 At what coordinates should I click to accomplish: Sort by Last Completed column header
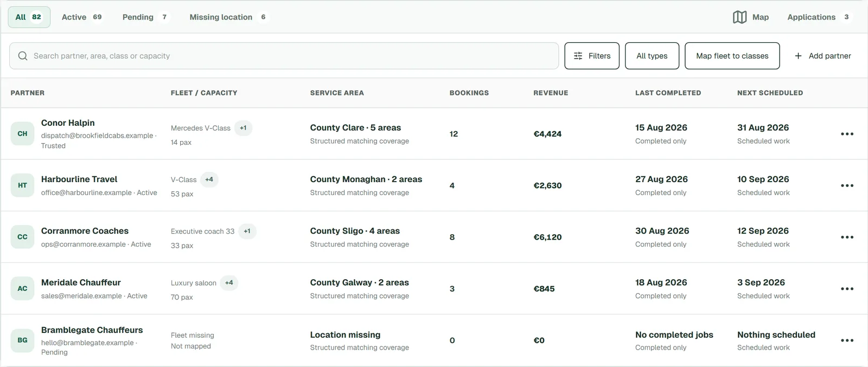(x=668, y=93)
